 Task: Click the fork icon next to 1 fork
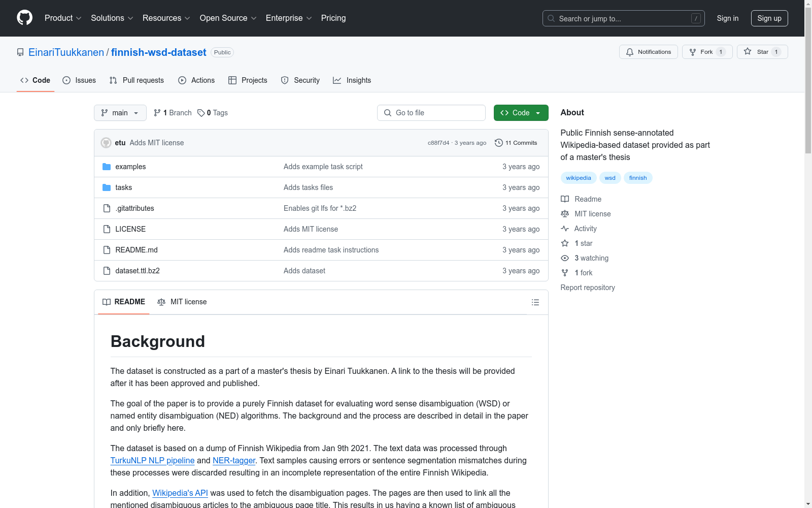point(565,273)
